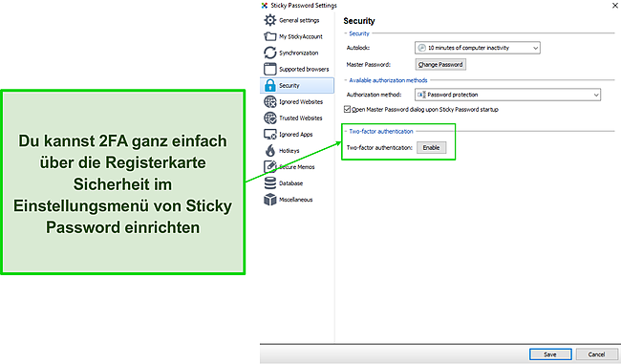Open Trusted Websites list

click(x=301, y=118)
